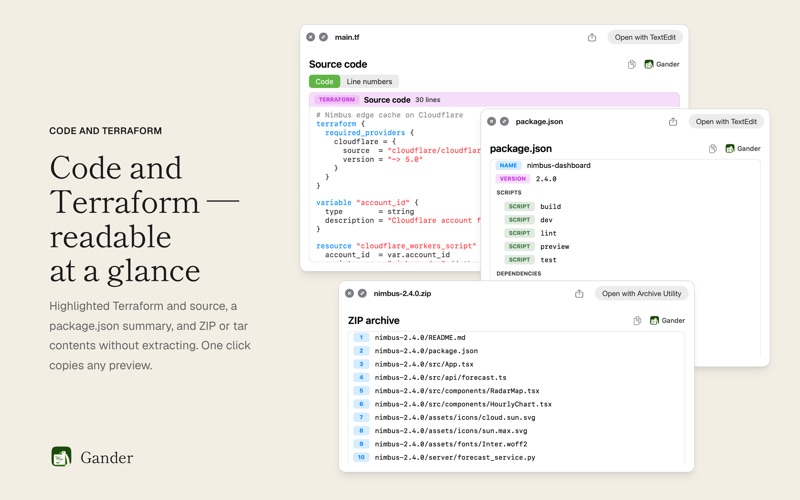The width and height of the screenshot is (800, 500).
Task: Click the ZIP archive heading
Action: point(373,320)
